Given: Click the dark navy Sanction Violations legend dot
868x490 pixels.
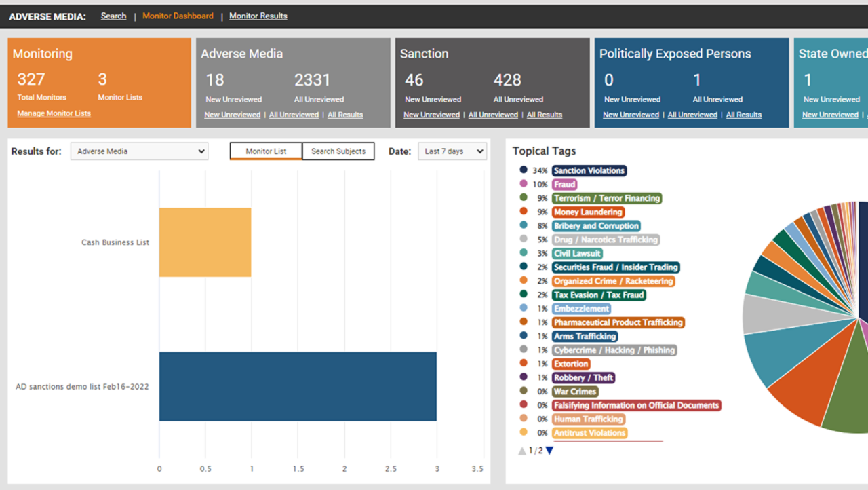Looking at the screenshot, I should pyautogui.click(x=523, y=170).
